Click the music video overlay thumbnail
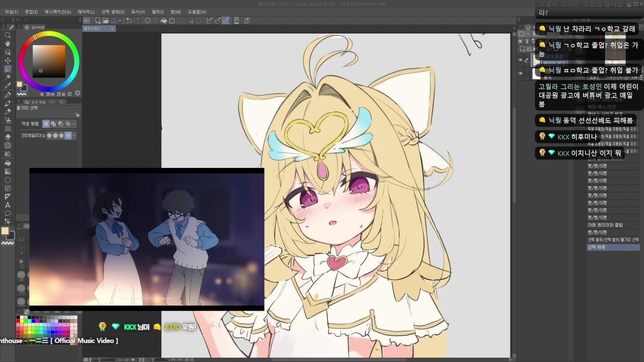644x362 pixels. 147,239
